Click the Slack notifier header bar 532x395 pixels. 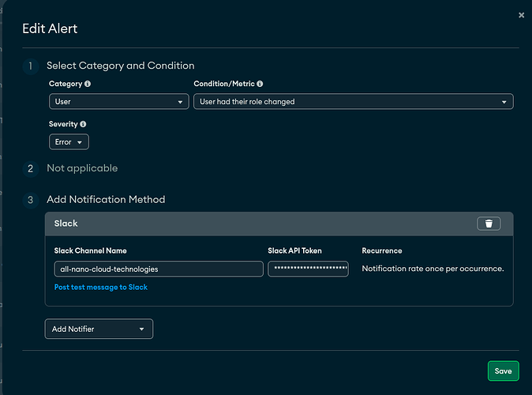tap(260, 224)
